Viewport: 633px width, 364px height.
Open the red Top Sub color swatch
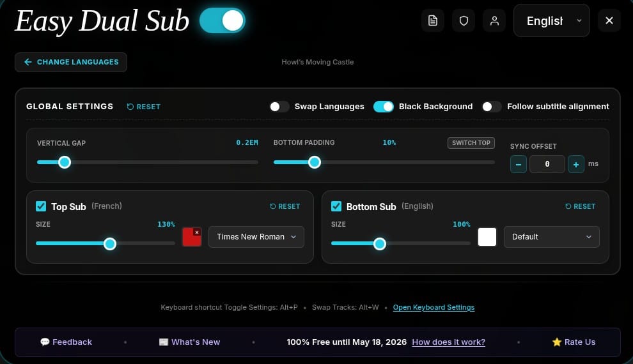191,238
